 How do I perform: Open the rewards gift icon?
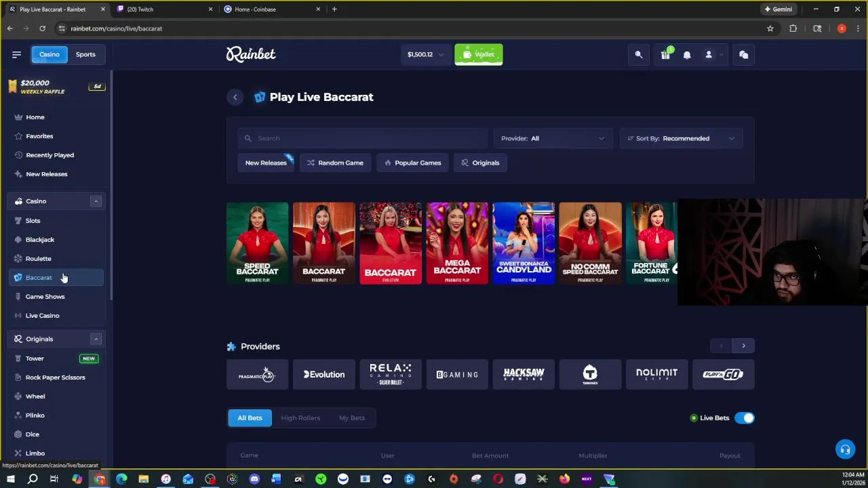[x=665, y=54]
